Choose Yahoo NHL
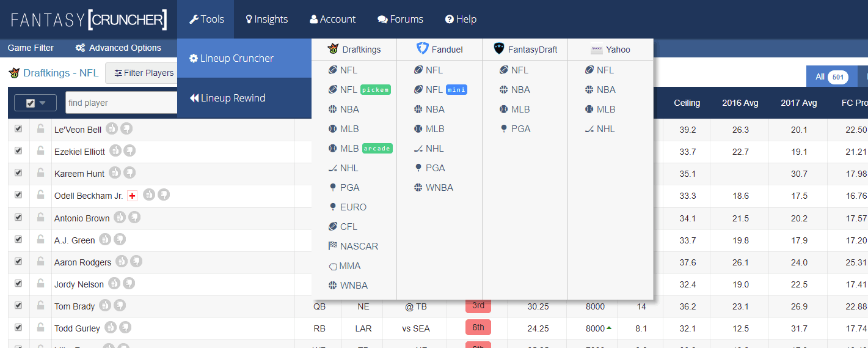This screenshot has height=348, width=868. pyautogui.click(x=599, y=128)
